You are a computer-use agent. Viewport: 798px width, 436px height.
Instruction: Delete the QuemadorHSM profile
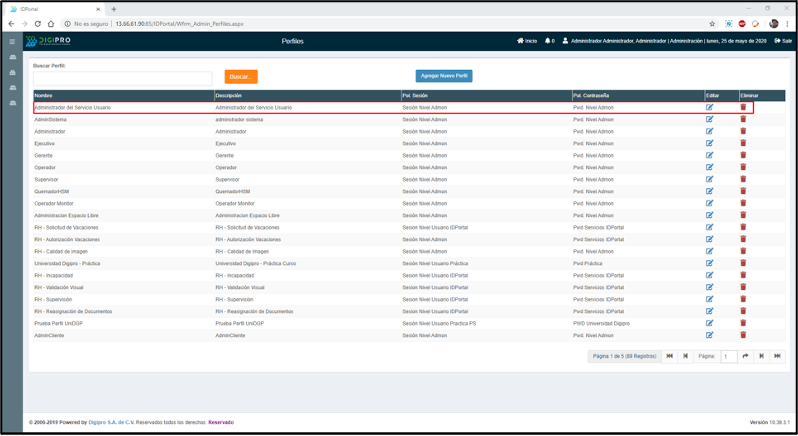click(x=743, y=191)
